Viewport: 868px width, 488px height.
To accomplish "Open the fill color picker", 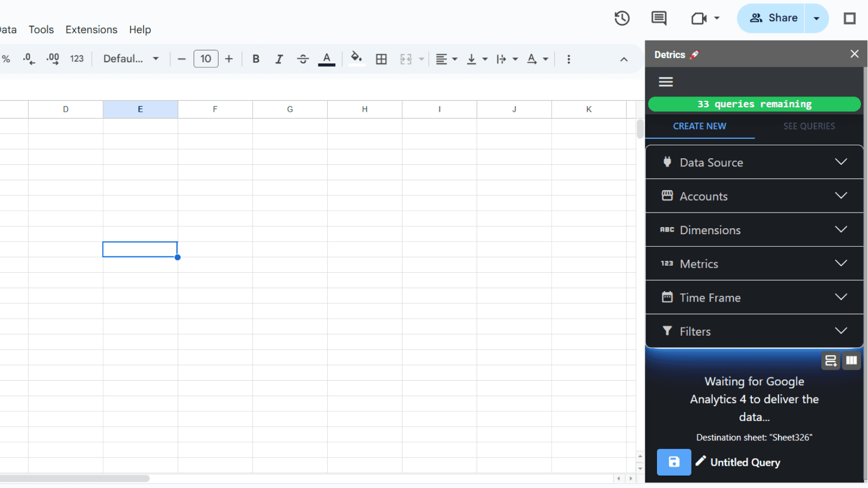I will pyautogui.click(x=356, y=59).
